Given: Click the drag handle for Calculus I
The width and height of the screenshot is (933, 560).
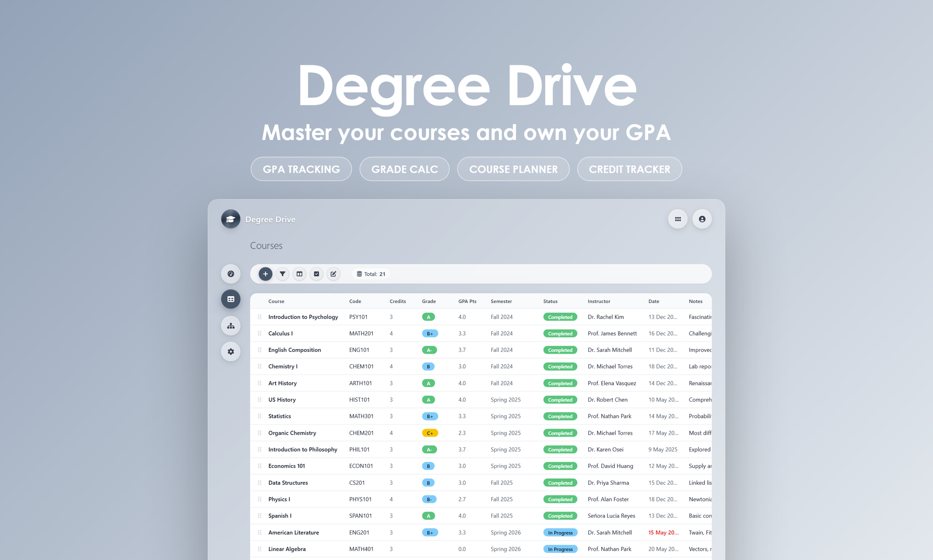Looking at the screenshot, I should point(259,333).
